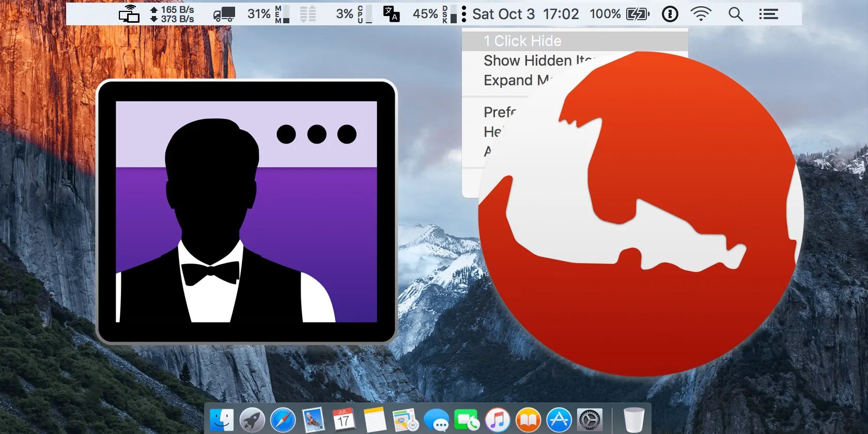Open Messages from the Dock
The width and height of the screenshot is (868, 434).
point(437,420)
